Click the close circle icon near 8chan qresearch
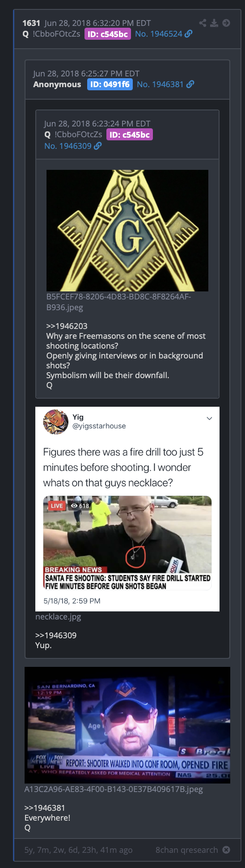This screenshot has height=868, width=245. (226, 850)
